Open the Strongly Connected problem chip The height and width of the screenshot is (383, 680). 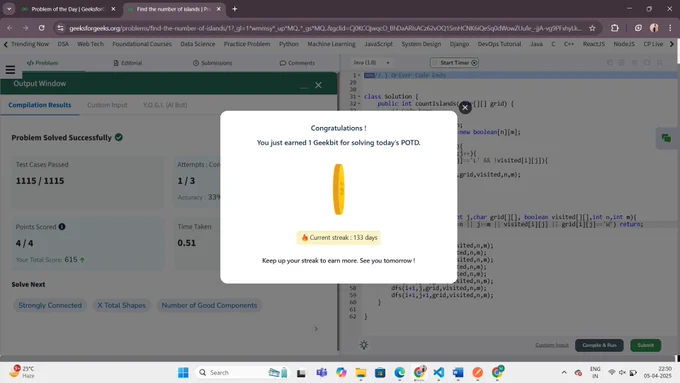click(x=50, y=305)
